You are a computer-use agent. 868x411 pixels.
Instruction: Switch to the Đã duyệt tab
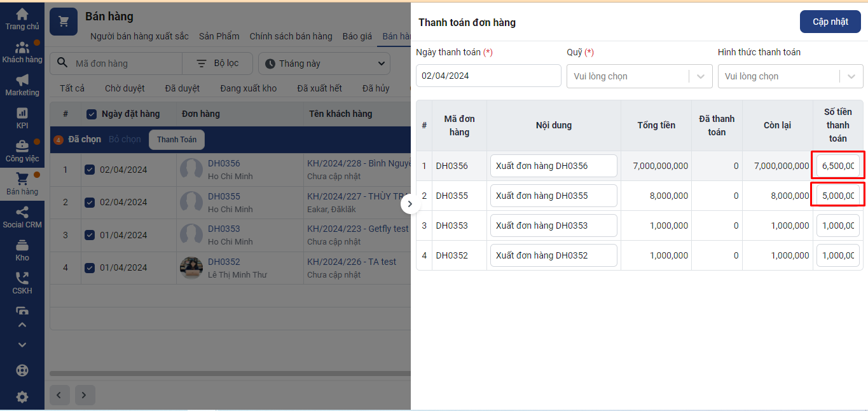pos(182,88)
